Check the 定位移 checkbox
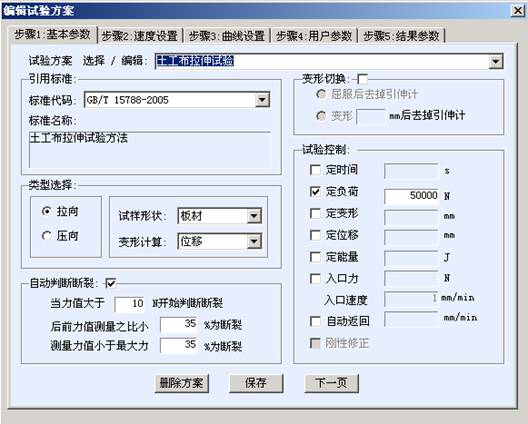 pyautogui.click(x=315, y=235)
